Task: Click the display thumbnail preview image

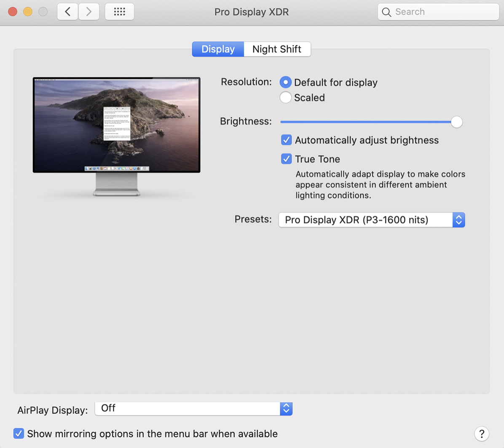Action: [116, 125]
